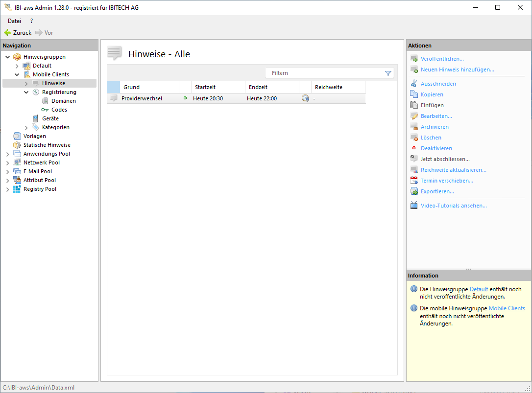
Task: Click the scissors icon for Ausschneiden
Action: pyautogui.click(x=414, y=84)
